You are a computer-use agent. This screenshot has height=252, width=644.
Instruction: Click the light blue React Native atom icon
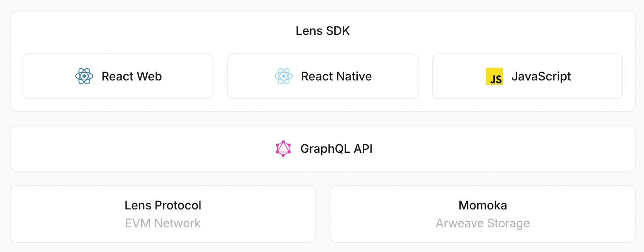[x=283, y=77]
